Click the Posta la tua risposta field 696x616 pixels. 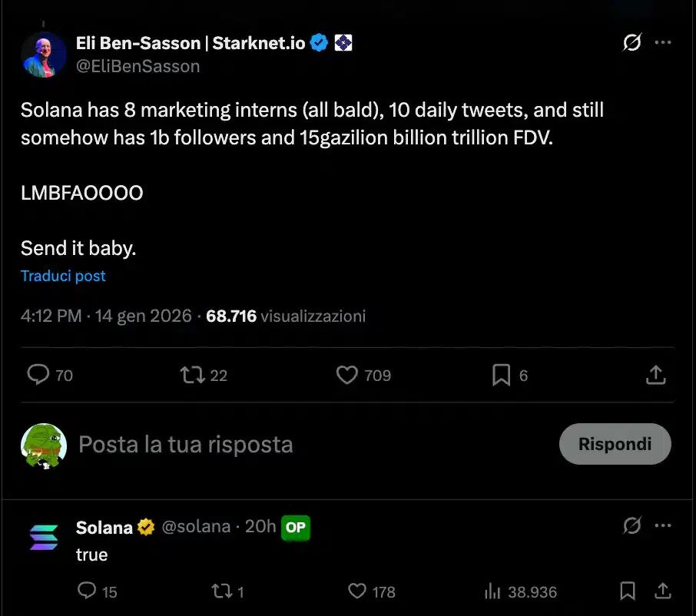184,444
